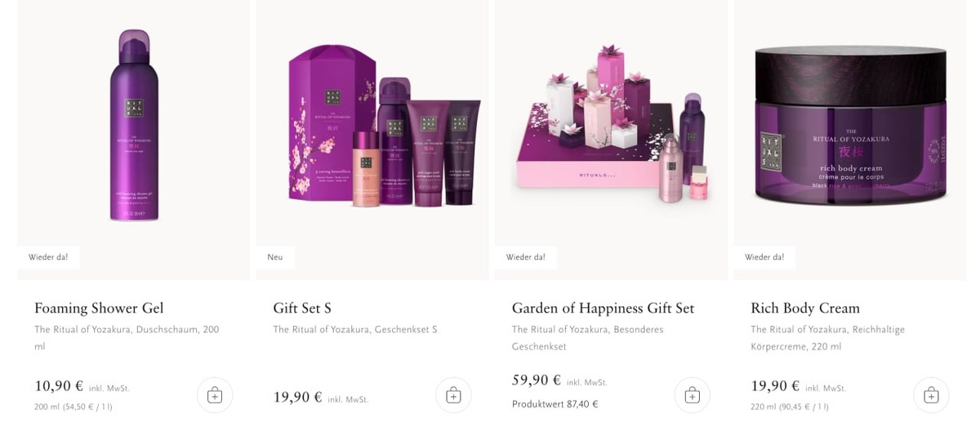
Task: Click the 59,90 € price of the gift set
Action: (x=537, y=380)
